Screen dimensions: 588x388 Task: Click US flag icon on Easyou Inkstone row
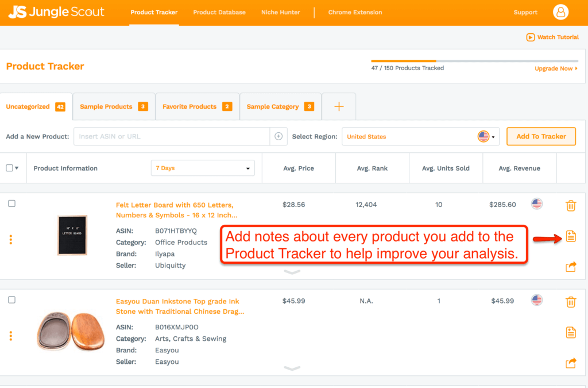click(x=537, y=300)
